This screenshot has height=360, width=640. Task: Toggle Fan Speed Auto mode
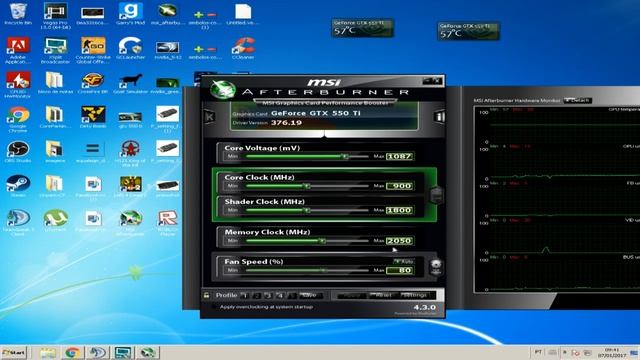coord(403,261)
